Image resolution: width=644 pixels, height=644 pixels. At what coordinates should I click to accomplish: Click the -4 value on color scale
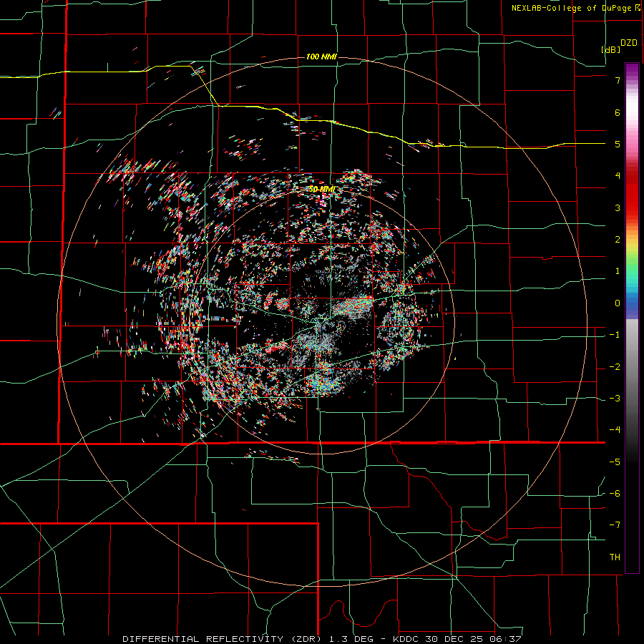[x=615, y=430]
